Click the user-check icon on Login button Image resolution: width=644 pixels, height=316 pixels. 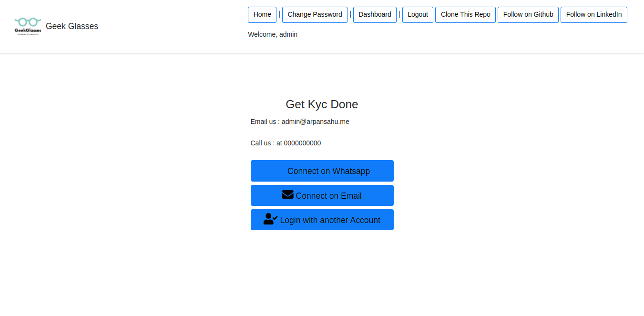tap(270, 219)
